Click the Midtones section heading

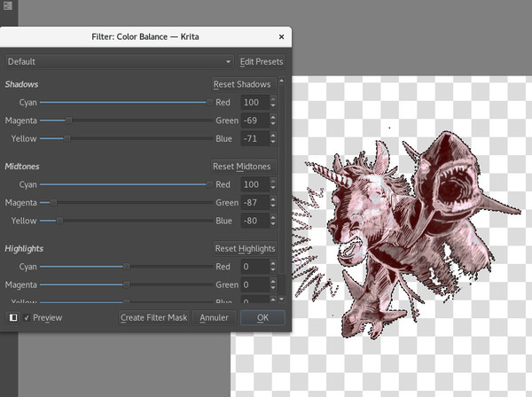pyautogui.click(x=22, y=167)
